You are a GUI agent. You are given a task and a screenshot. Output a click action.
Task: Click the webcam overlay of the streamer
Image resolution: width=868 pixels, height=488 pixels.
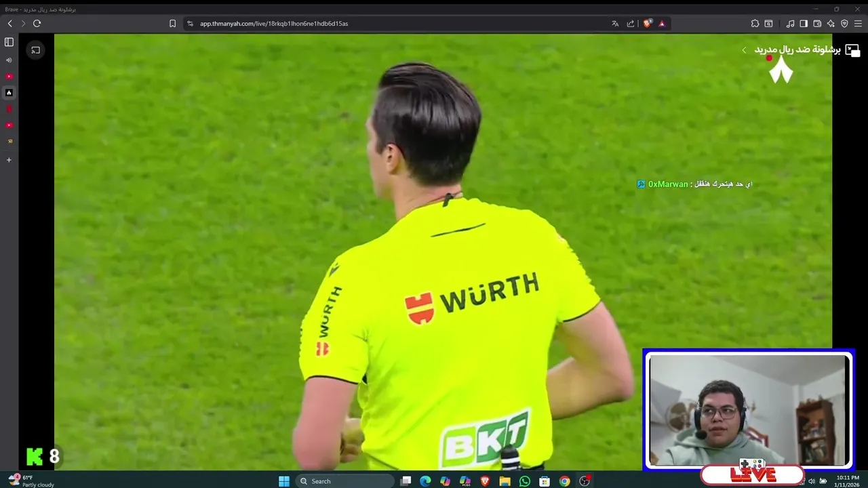pos(748,410)
